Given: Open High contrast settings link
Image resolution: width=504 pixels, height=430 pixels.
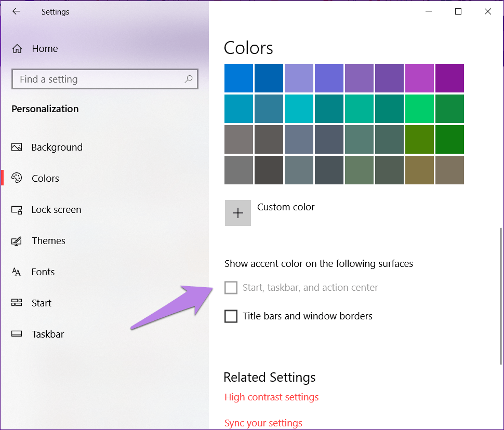Looking at the screenshot, I should pyautogui.click(x=271, y=397).
